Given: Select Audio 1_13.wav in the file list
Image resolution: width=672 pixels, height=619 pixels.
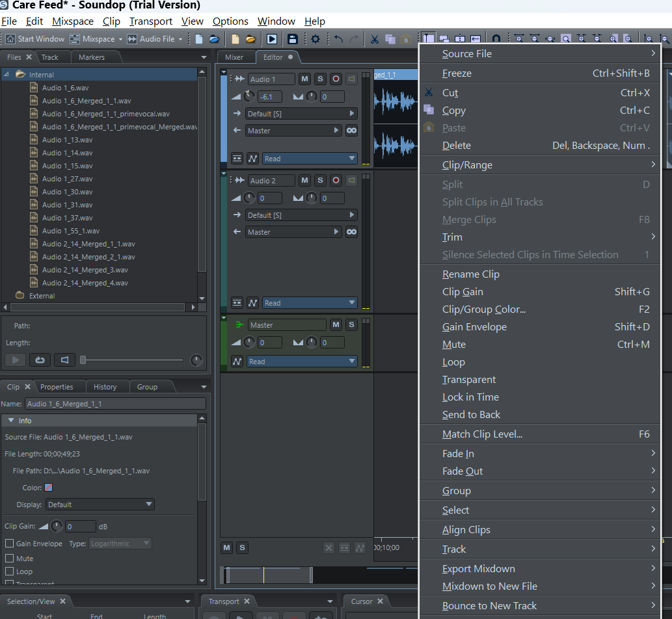Looking at the screenshot, I should [x=67, y=140].
